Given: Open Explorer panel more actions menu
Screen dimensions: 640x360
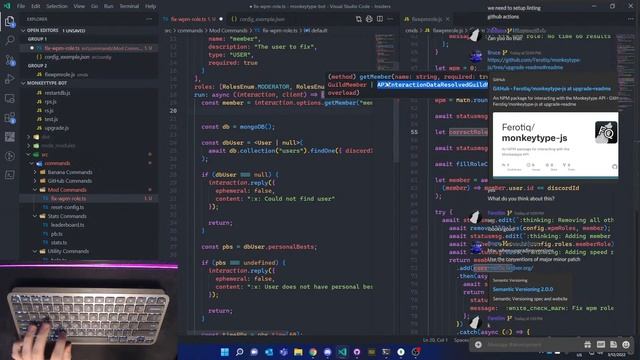Looking at the screenshot, I should 149,19.
